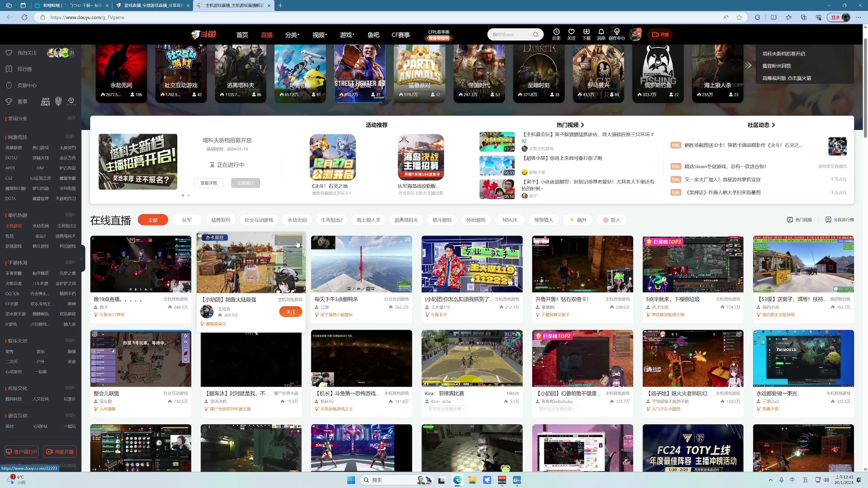Open the 永劫无间 game thumbnail
The image size is (868, 488).
point(121,73)
